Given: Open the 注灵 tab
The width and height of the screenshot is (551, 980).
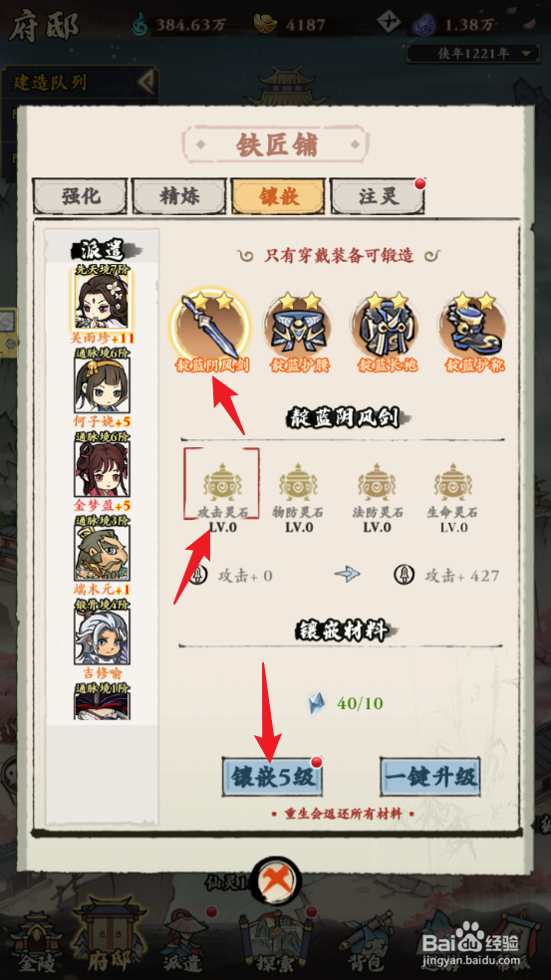Looking at the screenshot, I should 378,196.
